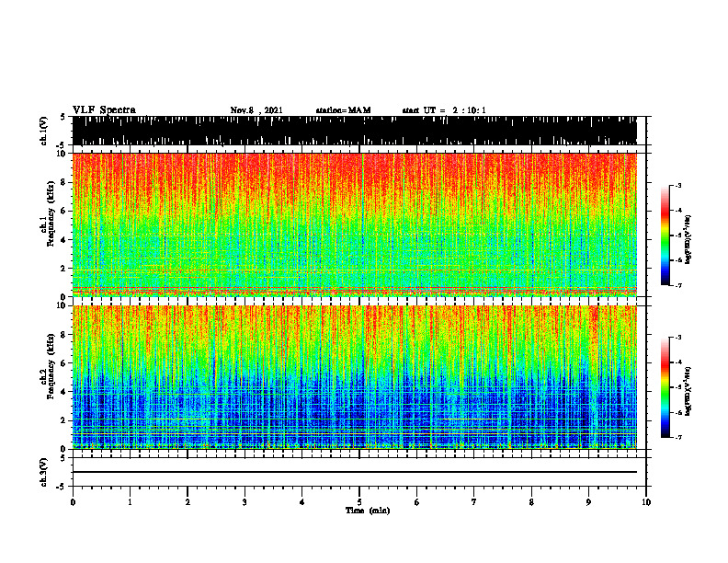This screenshot has width=728, height=563.
Task: Click the "Nov.8 , 2021" date text
Action: point(256,110)
